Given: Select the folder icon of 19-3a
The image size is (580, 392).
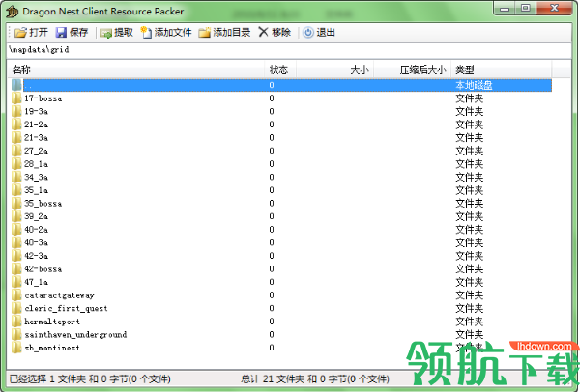Looking at the screenshot, I should pyautogui.click(x=16, y=111).
